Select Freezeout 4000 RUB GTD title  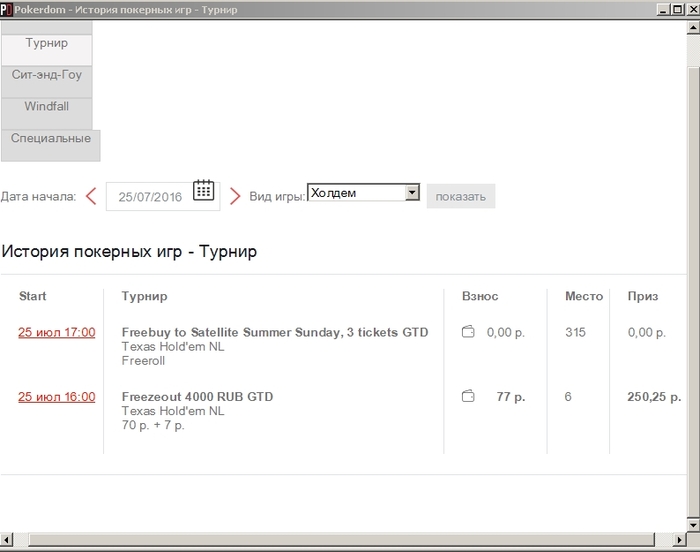(x=197, y=397)
